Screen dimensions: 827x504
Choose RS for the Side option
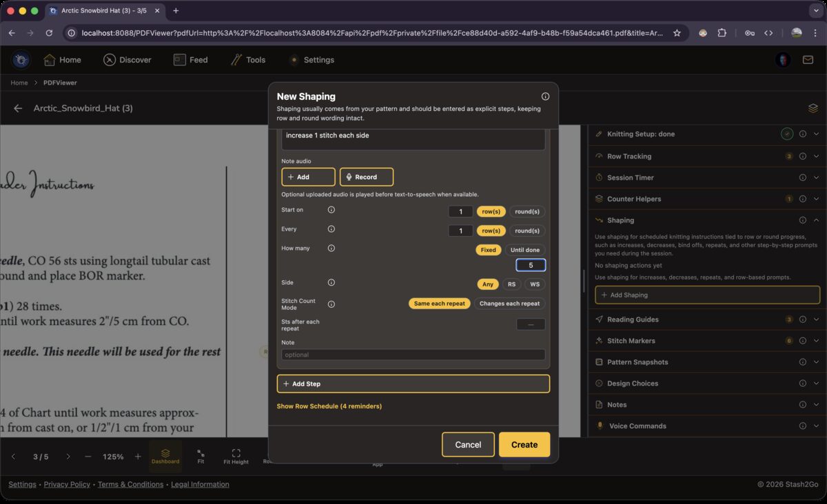point(511,284)
